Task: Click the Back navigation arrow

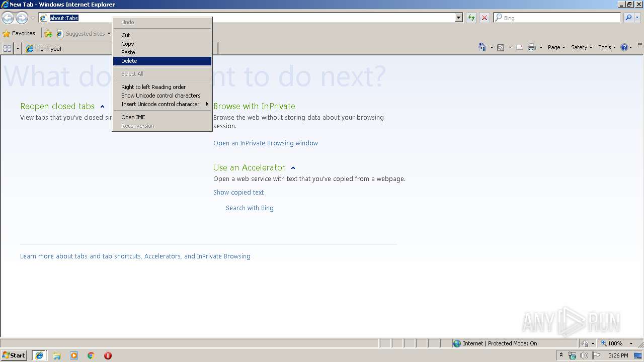Action: [x=8, y=18]
